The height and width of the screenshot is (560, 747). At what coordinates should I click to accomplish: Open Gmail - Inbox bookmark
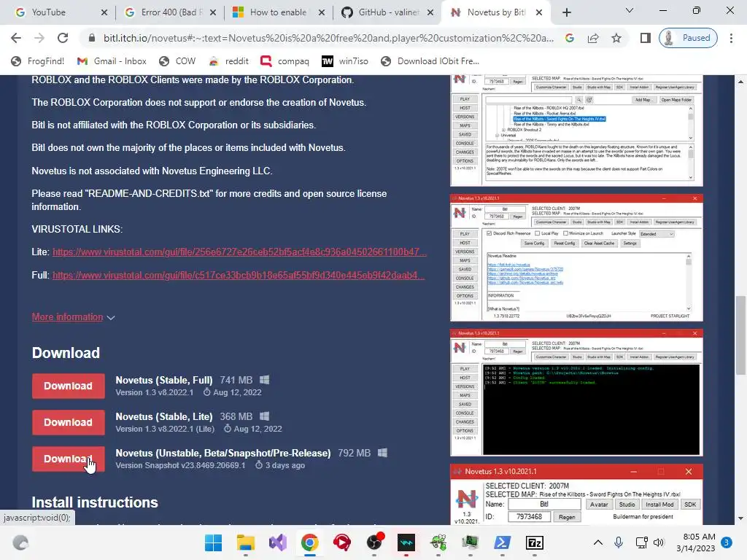[x=112, y=61]
